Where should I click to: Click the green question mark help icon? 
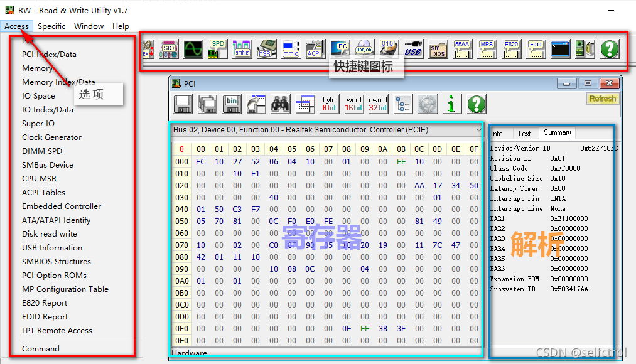[475, 104]
